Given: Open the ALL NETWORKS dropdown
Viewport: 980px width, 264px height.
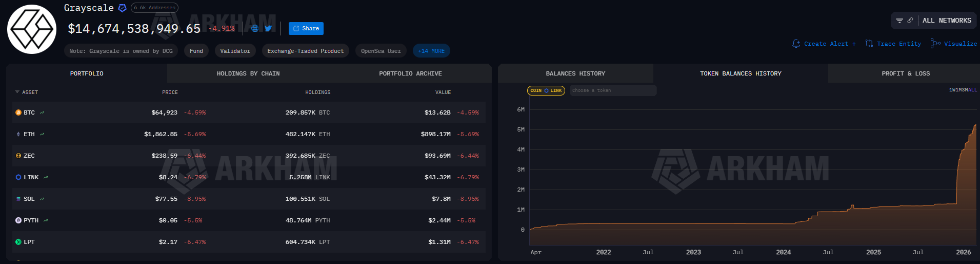Looking at the screenshot, I should pos(947,21).
